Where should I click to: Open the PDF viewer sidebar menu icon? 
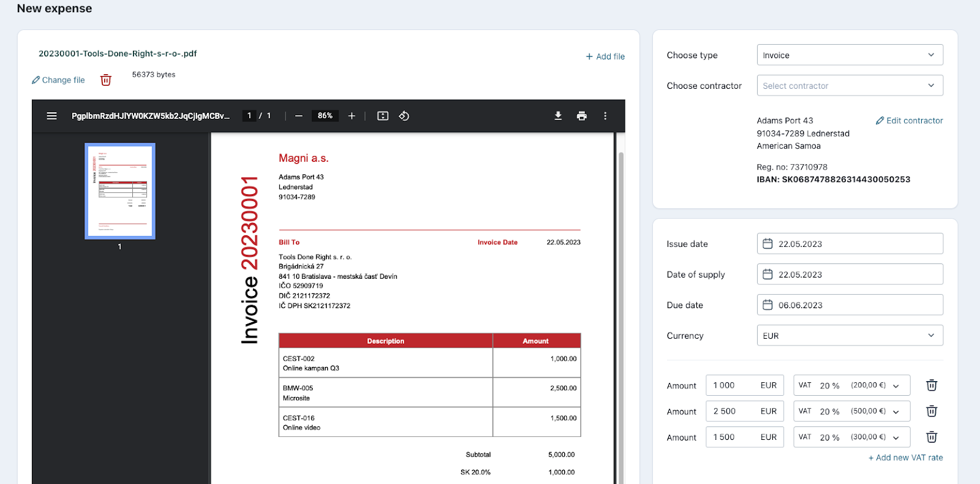(52, 116)
